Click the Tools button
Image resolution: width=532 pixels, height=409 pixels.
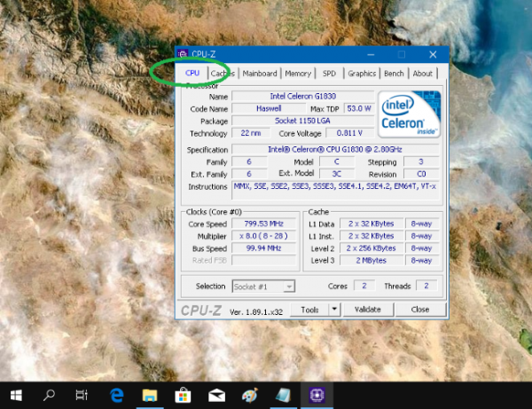(x=309, y=310)
